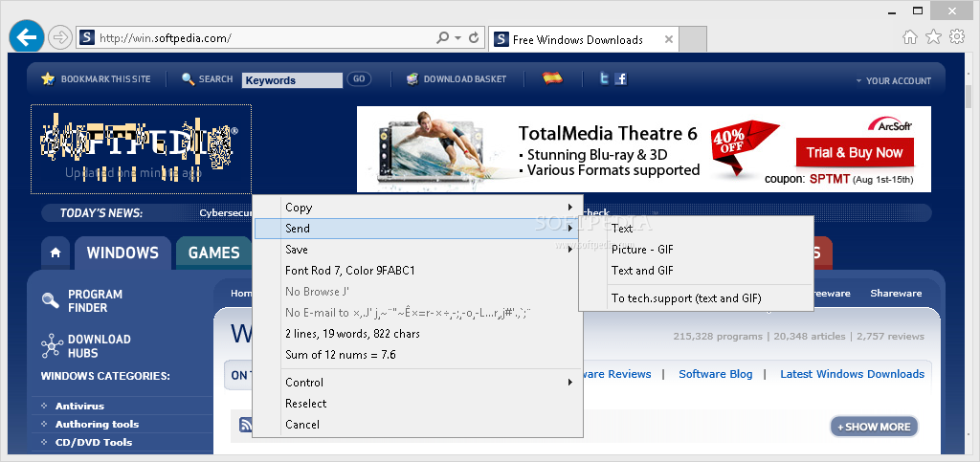Click the + SHOW MORE button
Screen dimensions: 980x462
874,427
